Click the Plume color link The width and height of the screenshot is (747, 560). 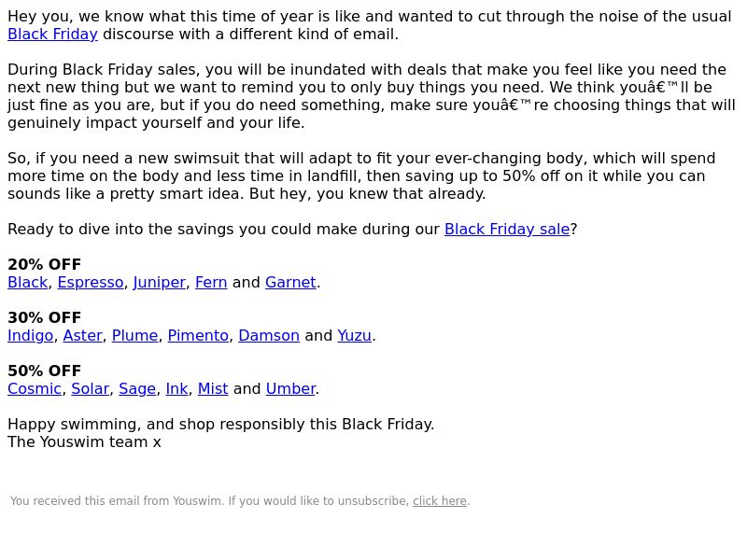pyautogui.click(x=134, y=336)
